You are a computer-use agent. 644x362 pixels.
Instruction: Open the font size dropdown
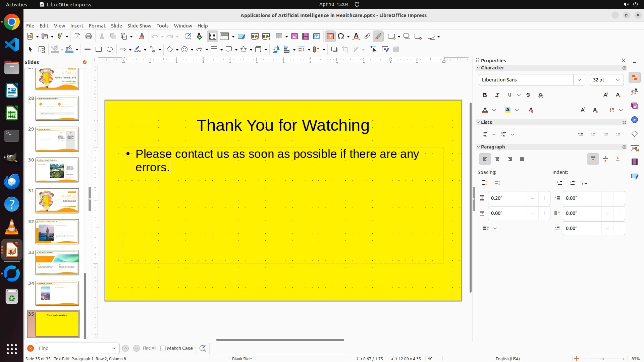(x=618, y=80)
